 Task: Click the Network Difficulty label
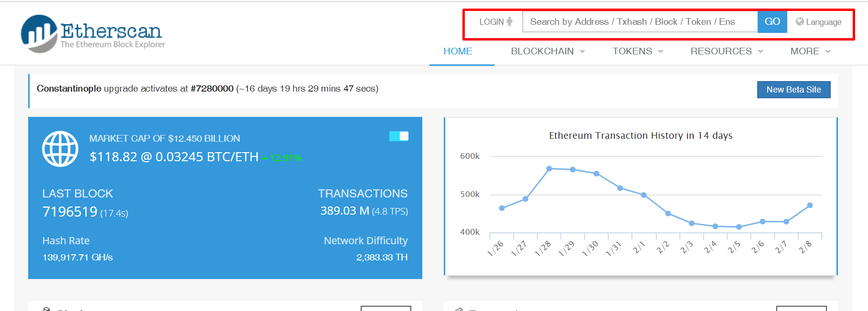point(366,241)
